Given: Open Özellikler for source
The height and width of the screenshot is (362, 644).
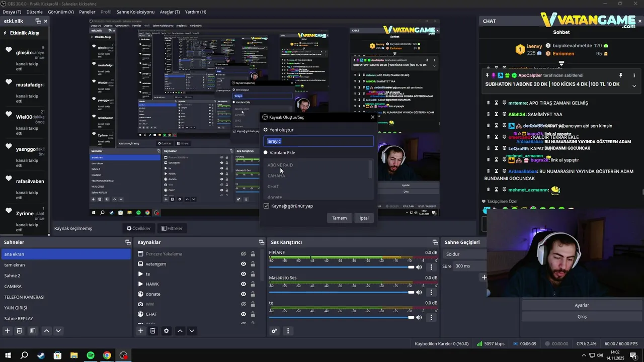Looking at the screenshot, I should 138,228.
